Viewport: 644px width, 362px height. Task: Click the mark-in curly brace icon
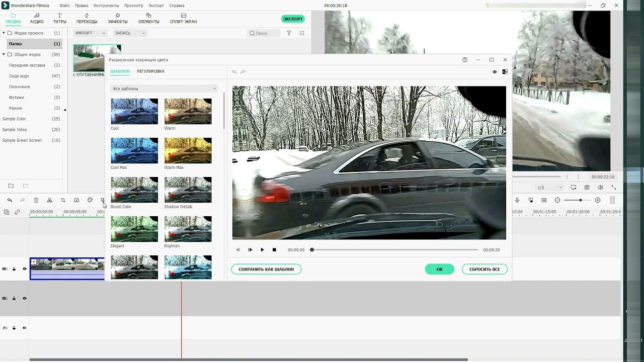pos(568,177)
